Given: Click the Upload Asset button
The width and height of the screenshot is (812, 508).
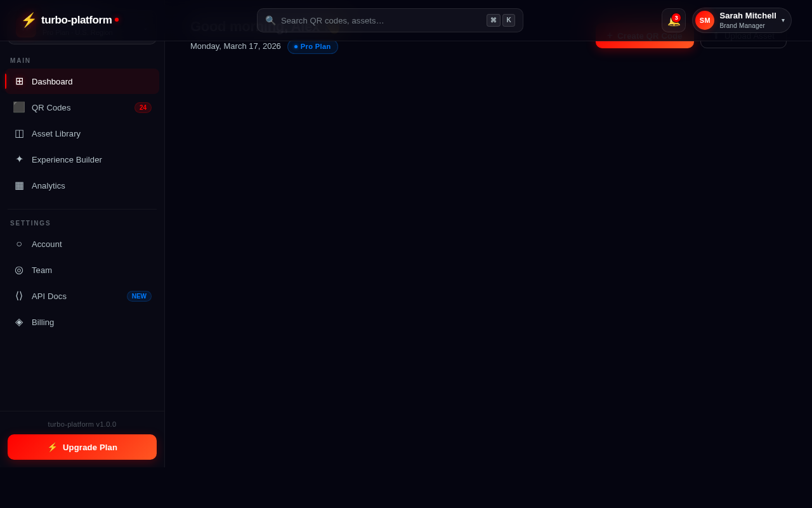Looking at the screenshot, I should (x=743, y=36).
